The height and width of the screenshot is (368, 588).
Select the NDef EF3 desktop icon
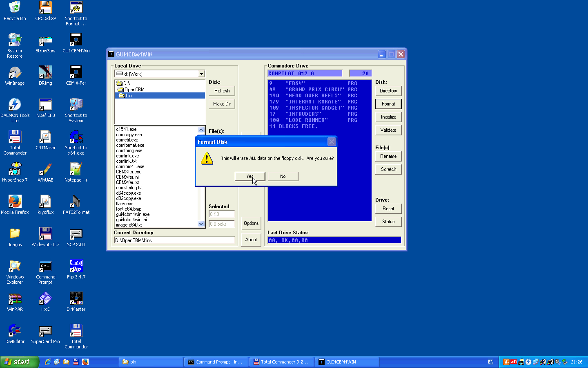(x=45, y=108)
